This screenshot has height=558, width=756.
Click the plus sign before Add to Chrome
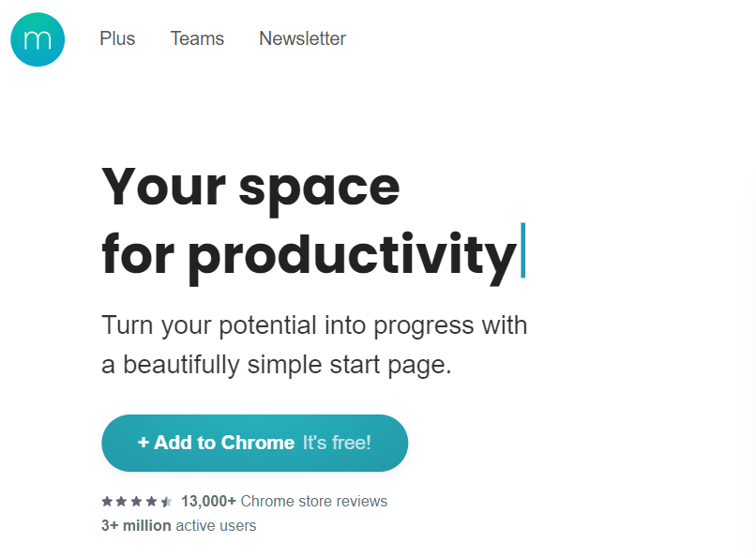click(144, 443)
